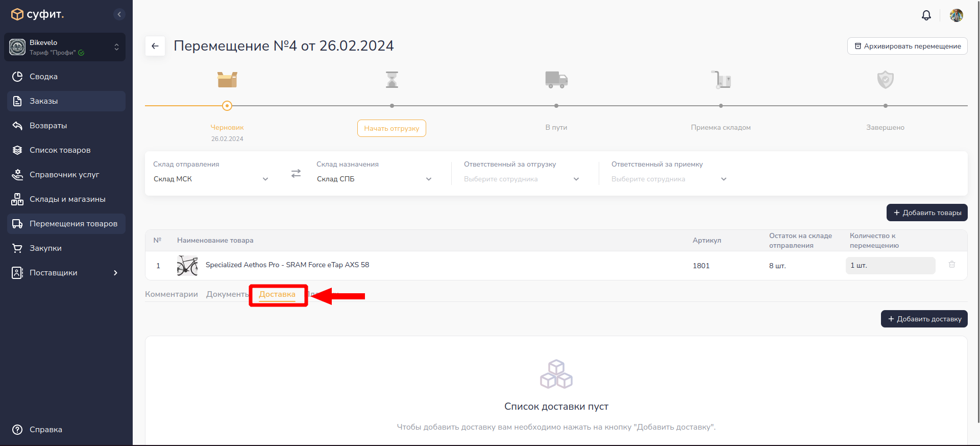Click article number 1801
The width and height of the screenshot is (980, 446).
[x=701, y=266]
